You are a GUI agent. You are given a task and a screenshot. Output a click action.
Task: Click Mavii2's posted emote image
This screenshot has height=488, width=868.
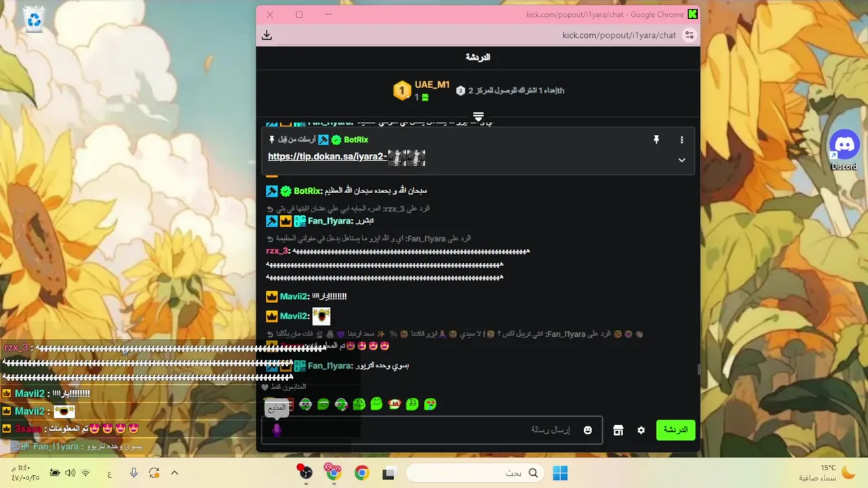click(x=321, y=316)
